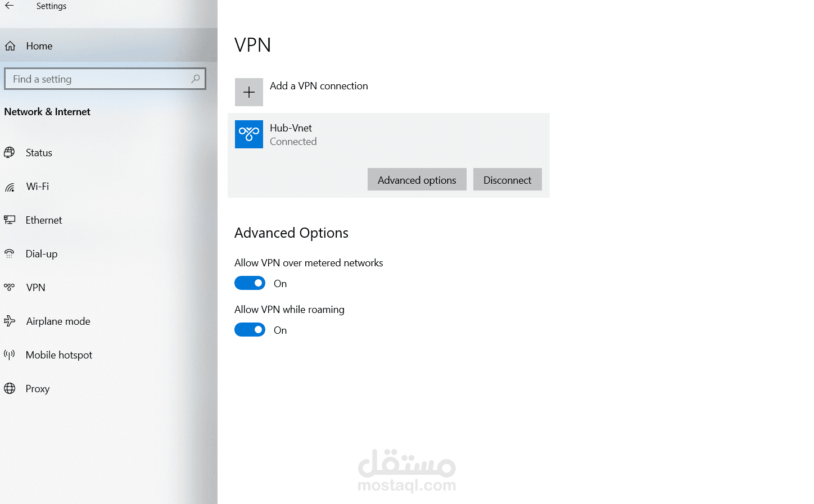Click the Home house icon
The width and height of the screenshot is (814, 504).
click(10, 46)
